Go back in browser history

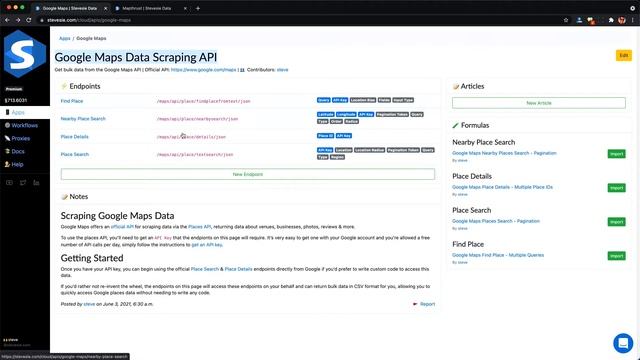coord(7,20)
